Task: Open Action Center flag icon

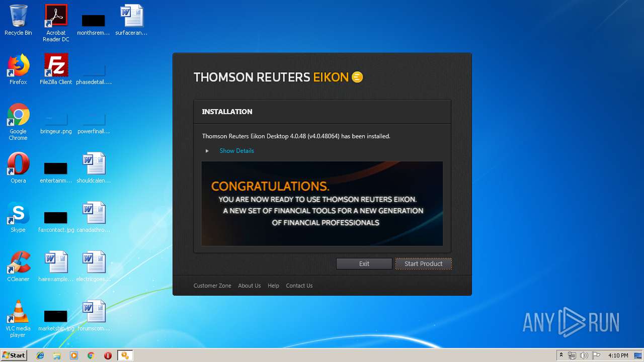Action: point(596,355)
